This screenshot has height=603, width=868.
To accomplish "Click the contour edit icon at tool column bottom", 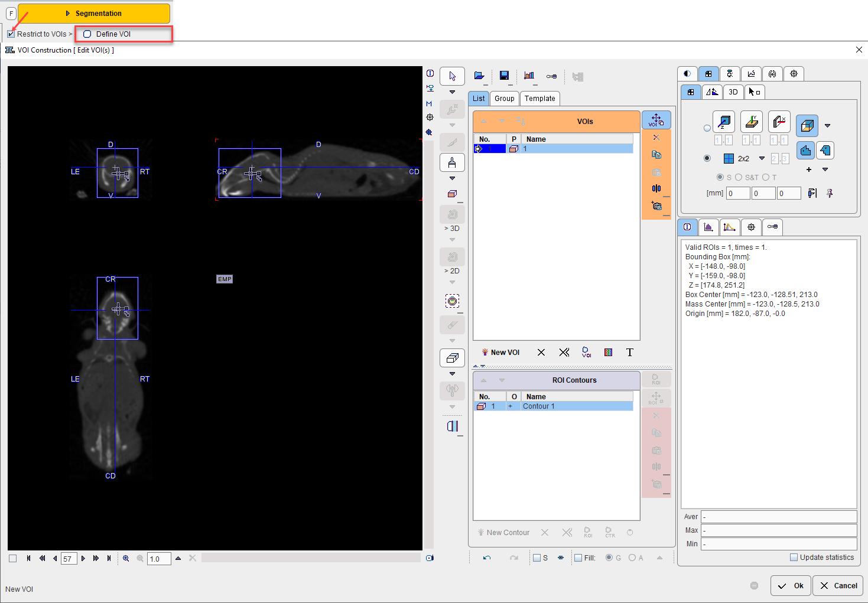I will pos(452,426).
